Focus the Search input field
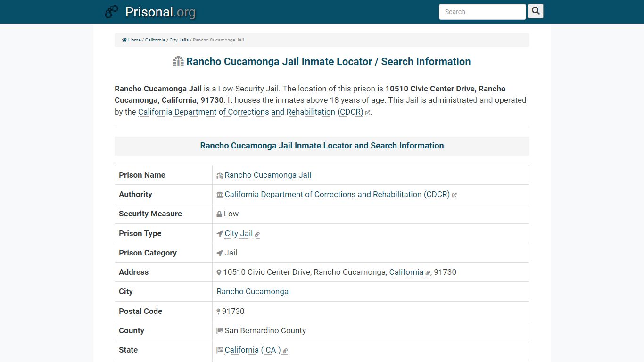The width and height of the screenshot is (644, 362). tap(482, 12)
